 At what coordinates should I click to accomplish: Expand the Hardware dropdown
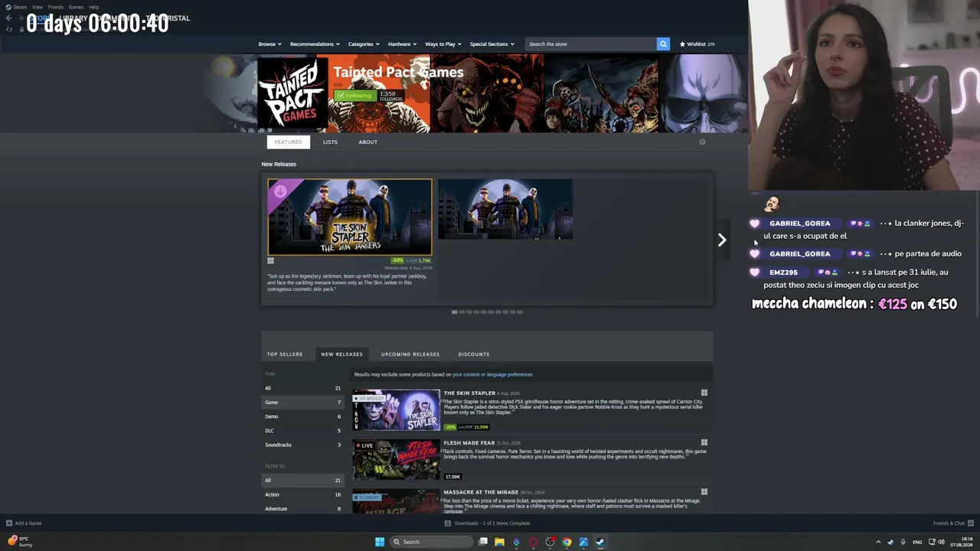tap(402, 44)
